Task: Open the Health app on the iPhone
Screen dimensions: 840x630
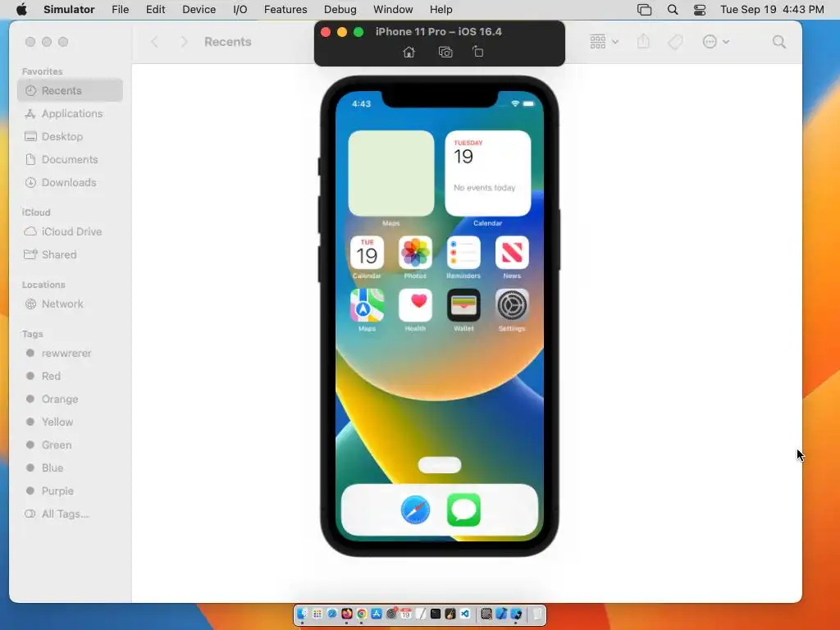Action: [415, 305]
